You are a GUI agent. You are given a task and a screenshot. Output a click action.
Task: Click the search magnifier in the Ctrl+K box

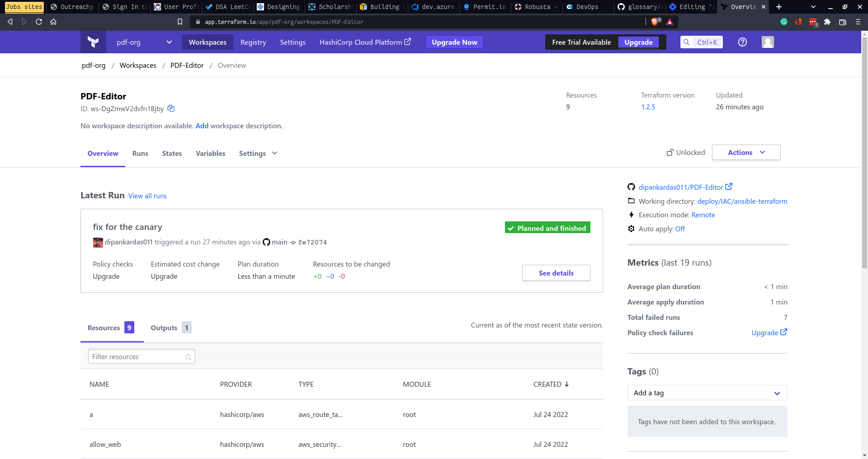[686, 42]
